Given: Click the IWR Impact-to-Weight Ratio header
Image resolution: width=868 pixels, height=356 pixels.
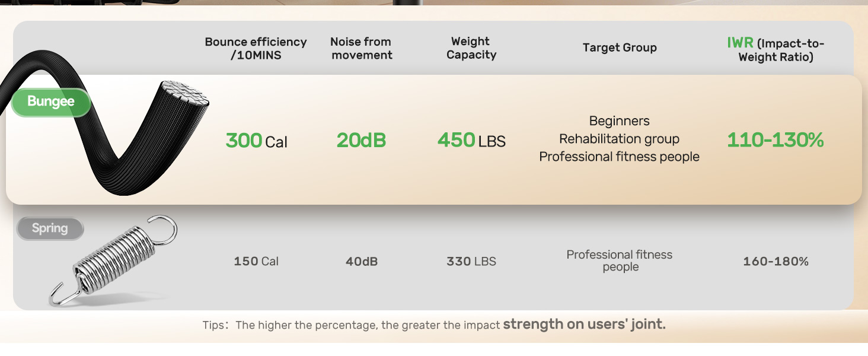Looking at the screenshot, I should pyautogui.click(x=776, y=50).
